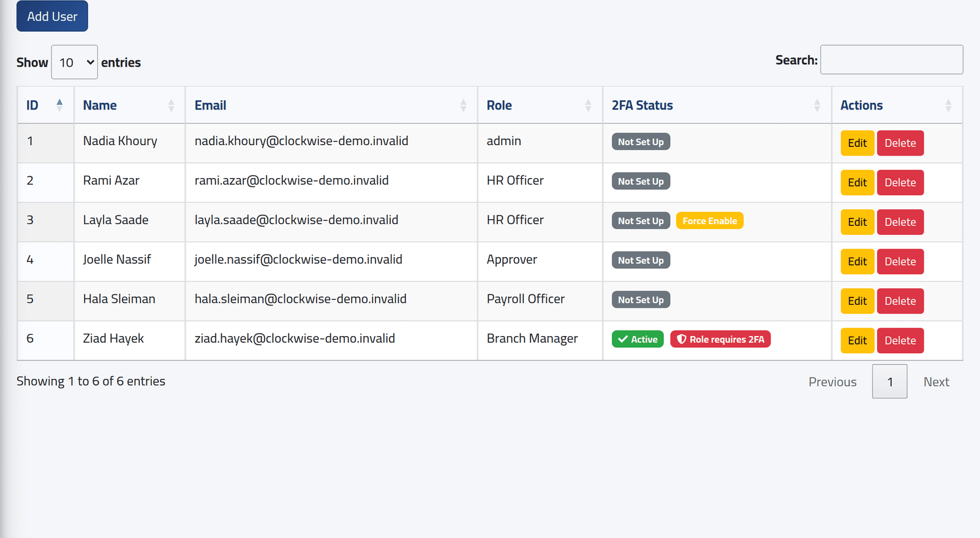The width and height of the screenshot is (980, 538).
Task: Open Edit for Layla Saade
Action: (x=857, y=222)
